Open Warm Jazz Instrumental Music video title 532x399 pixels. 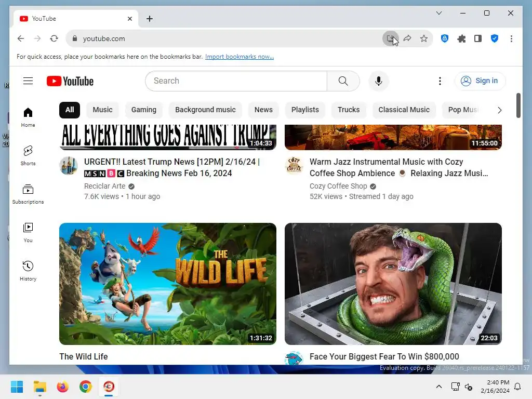[x=398, y=168]
